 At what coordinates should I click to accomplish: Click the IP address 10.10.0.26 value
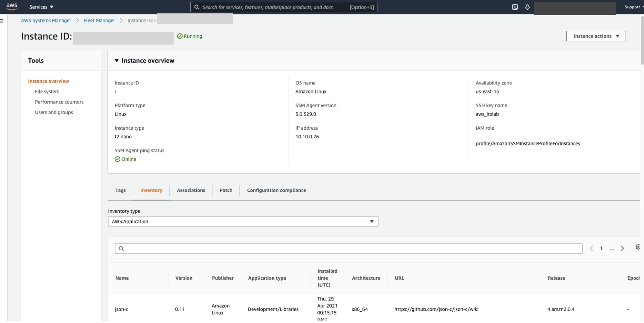pyautogui.click(x=307, y=137)
